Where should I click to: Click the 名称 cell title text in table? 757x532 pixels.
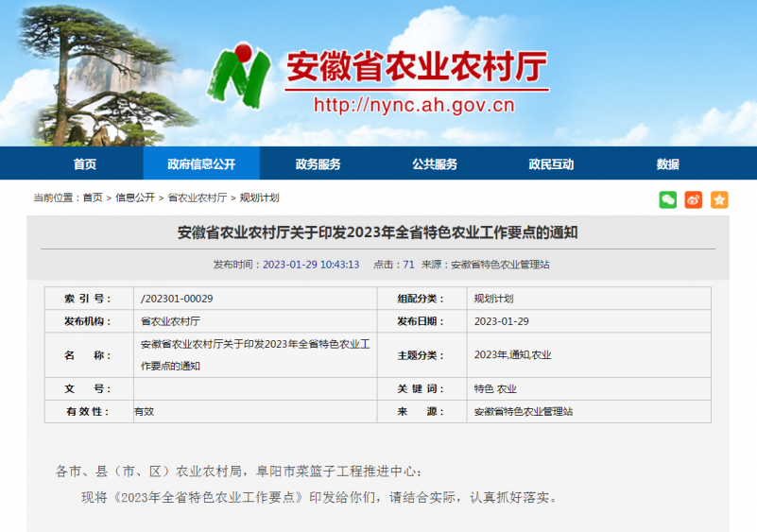pyautogui.click(x=255, y=355)
